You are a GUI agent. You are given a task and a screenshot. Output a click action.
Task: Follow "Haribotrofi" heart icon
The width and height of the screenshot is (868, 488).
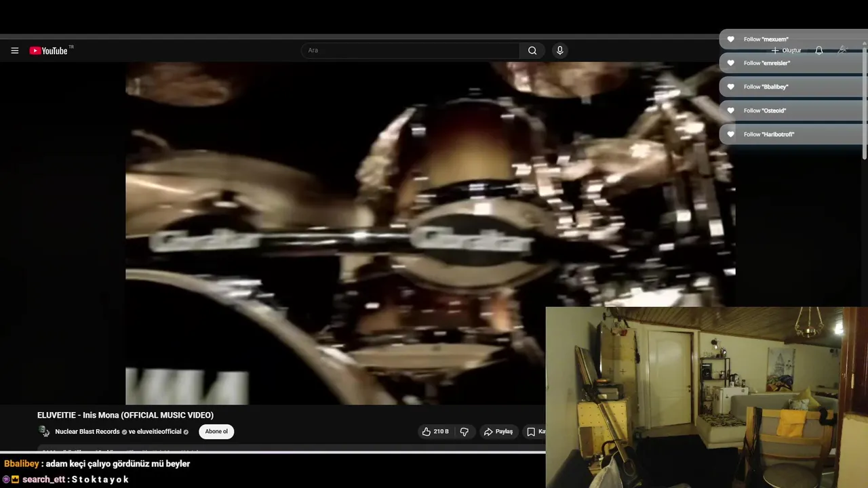coord(730,134)
